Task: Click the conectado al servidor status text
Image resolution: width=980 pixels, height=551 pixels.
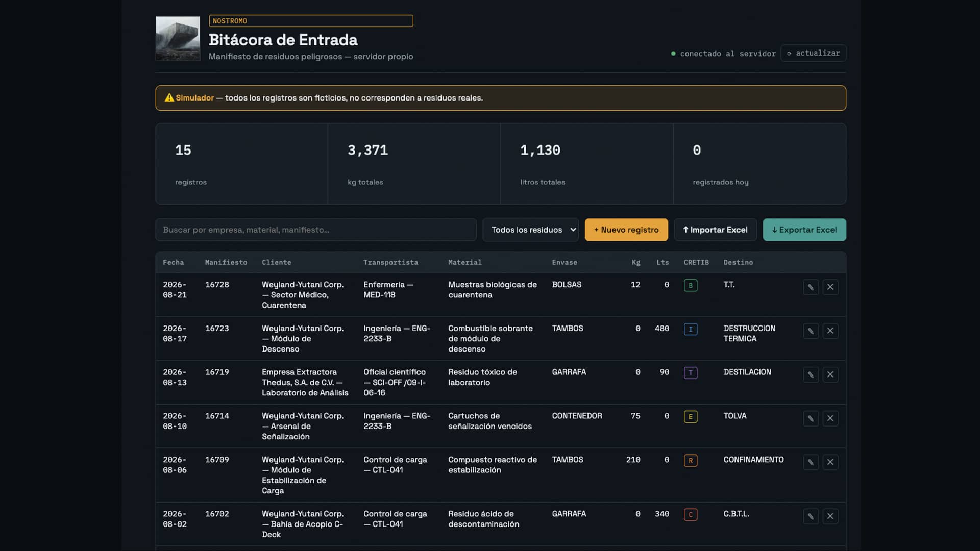Action: tap(728, 54)
